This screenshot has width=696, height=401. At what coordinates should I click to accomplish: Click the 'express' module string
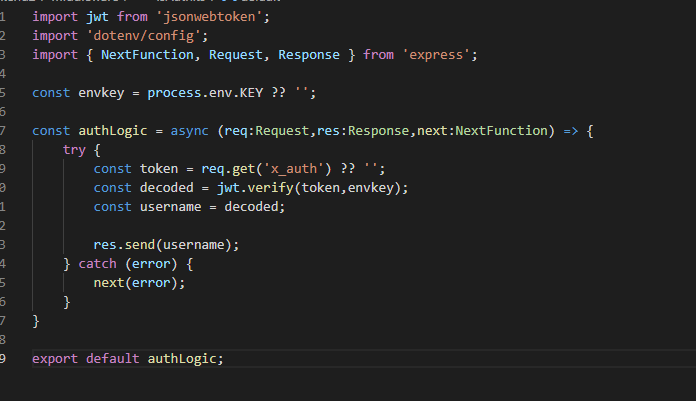pos(436,55)
